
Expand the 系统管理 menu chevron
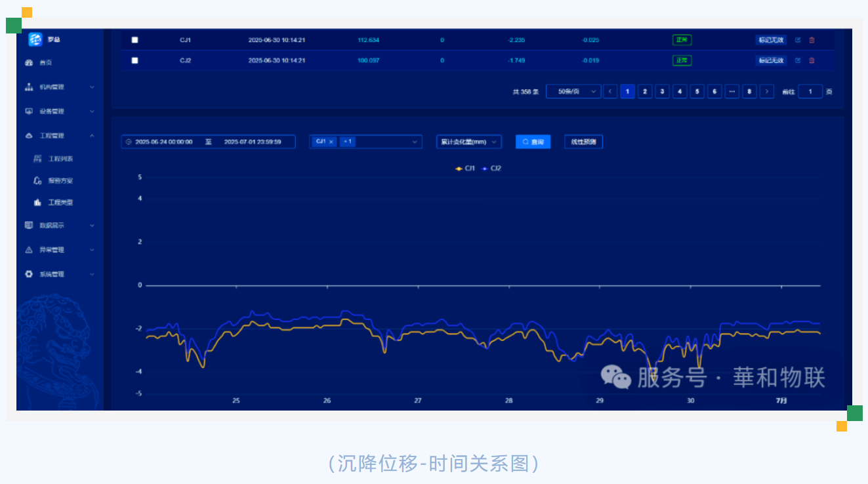tap(92, 274)
